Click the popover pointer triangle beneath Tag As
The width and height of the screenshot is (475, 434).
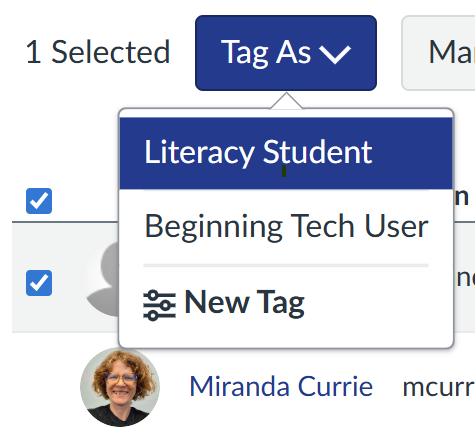(286, 101)
